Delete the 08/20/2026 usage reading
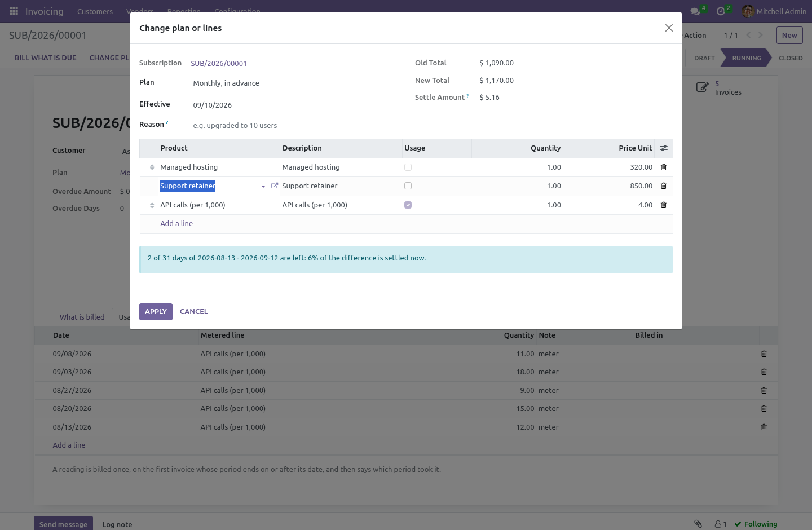Viewport: 812px width, 530px height. (764, 409)
